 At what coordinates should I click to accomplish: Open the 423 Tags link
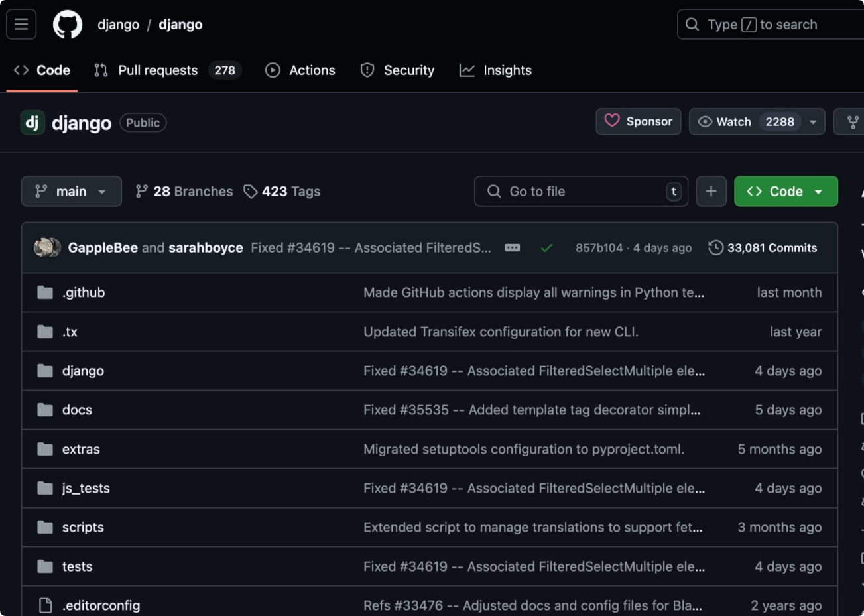[282, 191]
